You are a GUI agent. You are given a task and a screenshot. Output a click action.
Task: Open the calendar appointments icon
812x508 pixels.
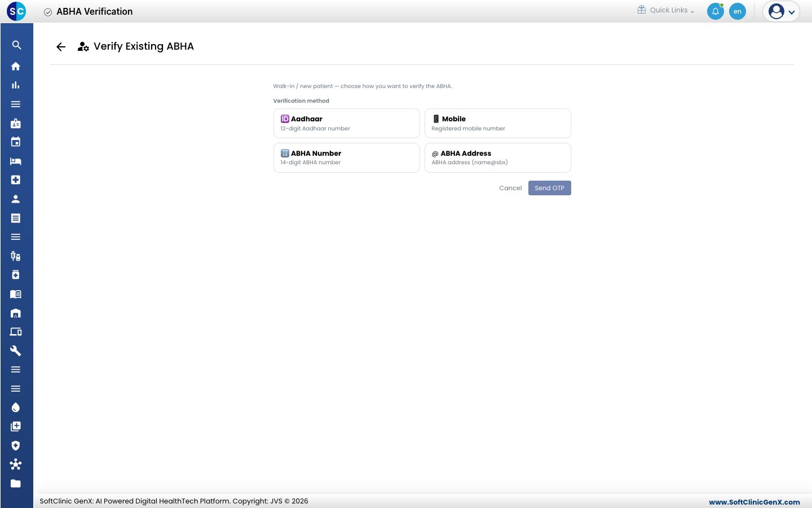[16, 142]
